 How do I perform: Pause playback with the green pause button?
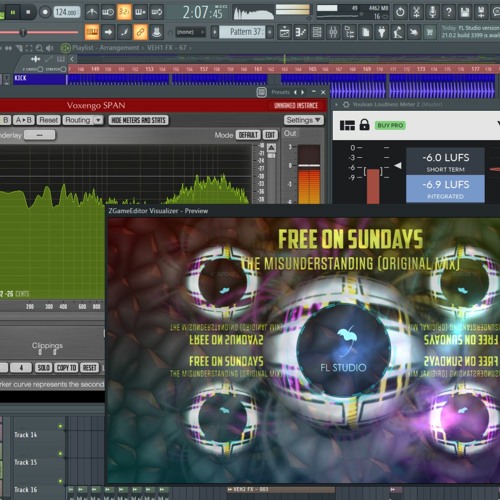[13, 13]
